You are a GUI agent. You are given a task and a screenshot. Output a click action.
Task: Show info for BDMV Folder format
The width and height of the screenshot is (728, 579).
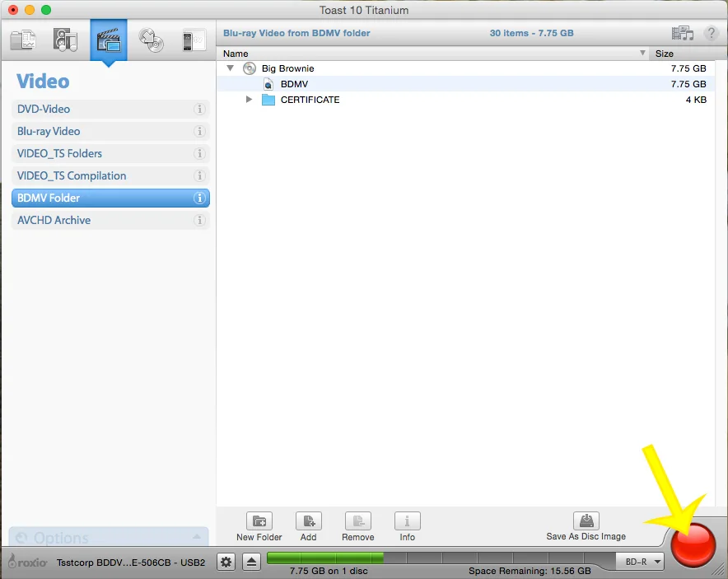[x=199, y=198]
